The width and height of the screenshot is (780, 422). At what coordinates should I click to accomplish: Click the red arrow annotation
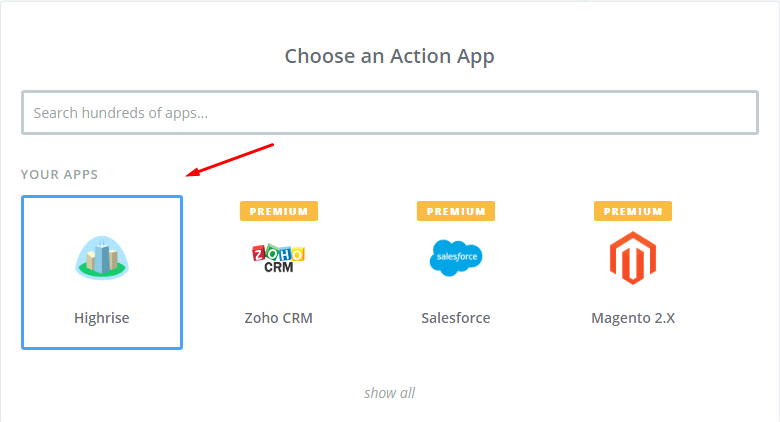[231, 160]
